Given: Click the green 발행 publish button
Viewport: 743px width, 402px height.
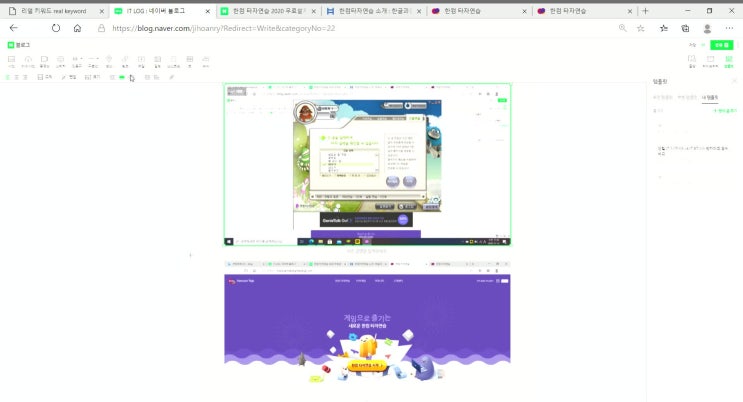Looking at the screenshot, I should tap(722, 45).
